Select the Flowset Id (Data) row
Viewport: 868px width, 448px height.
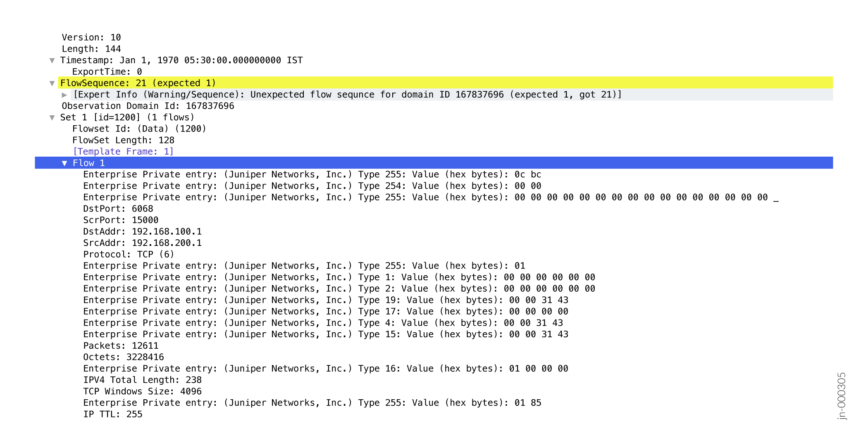(139, 129)
